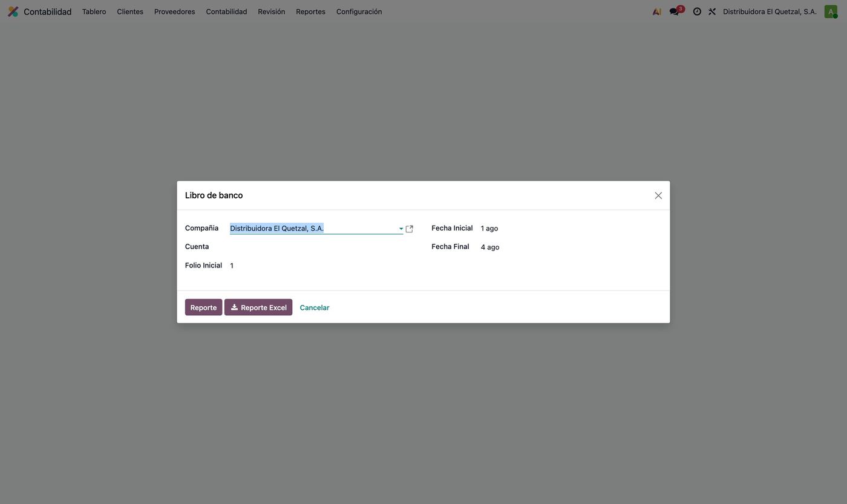
Task: Open the messages chat icon with badge
Action: tap(675, 11)
